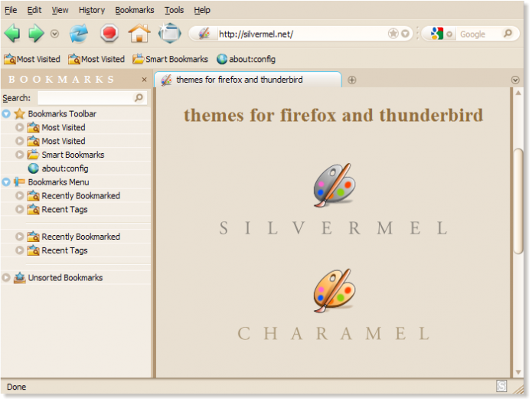Open the Help menu

coord(202,10)
